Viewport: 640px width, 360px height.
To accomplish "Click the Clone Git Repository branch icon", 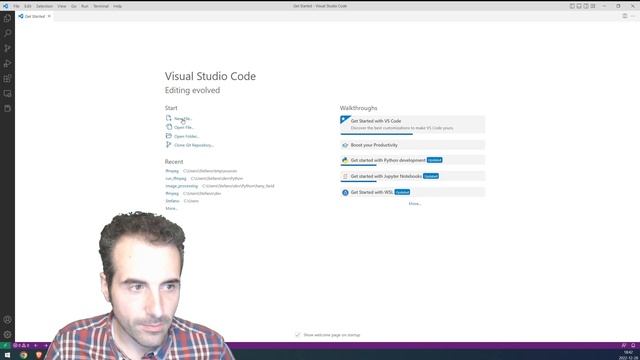I will [x=169, y=145].
